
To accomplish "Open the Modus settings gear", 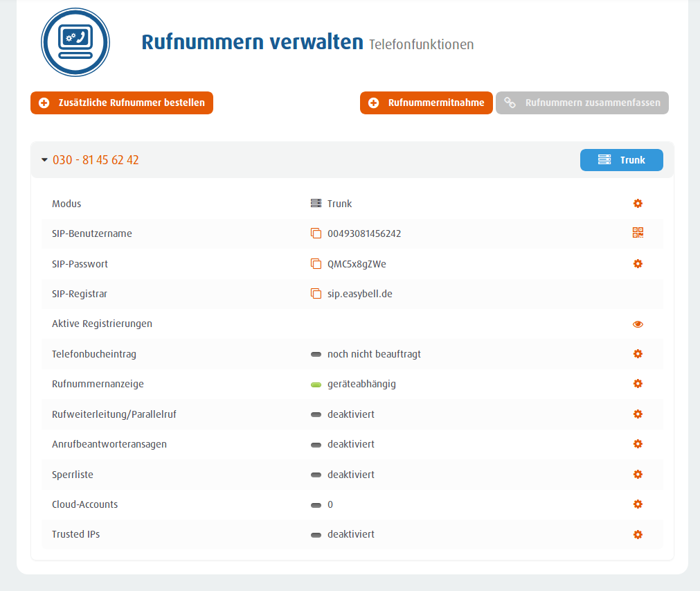I will [x=638, y=204].
